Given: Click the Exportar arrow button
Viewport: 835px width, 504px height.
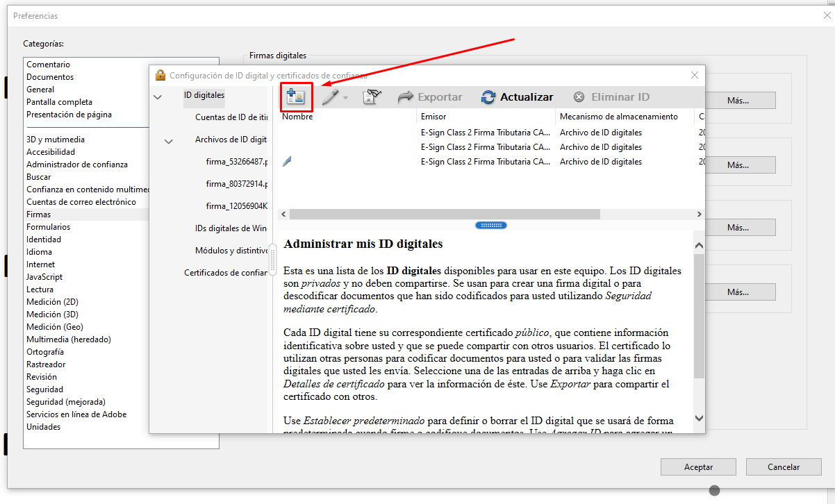Looking at the screenshot, I should (x=430, y=97).
